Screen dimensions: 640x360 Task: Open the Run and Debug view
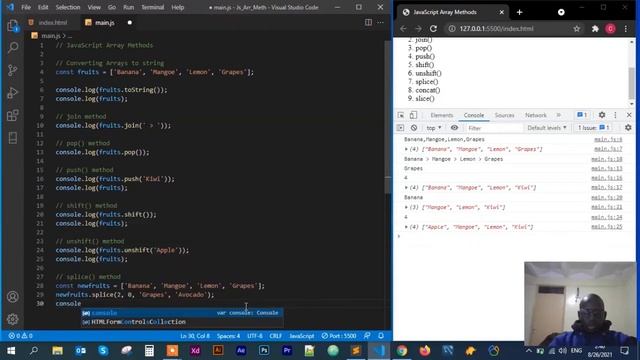13,93
